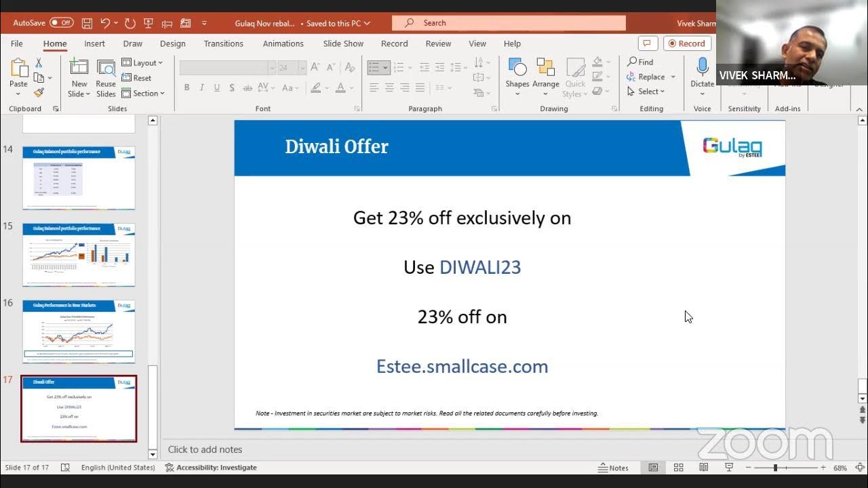Toggle Underline formatting
868x488 pixels.
(x=217, y=87)
